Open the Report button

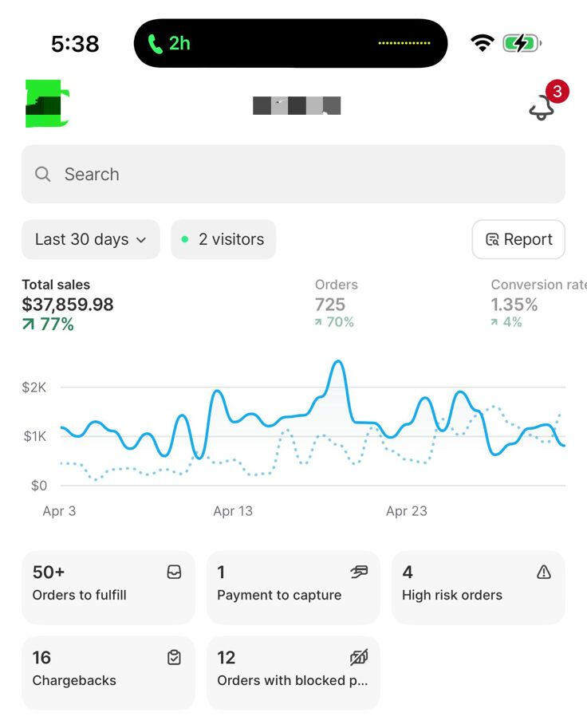[518, 240]
